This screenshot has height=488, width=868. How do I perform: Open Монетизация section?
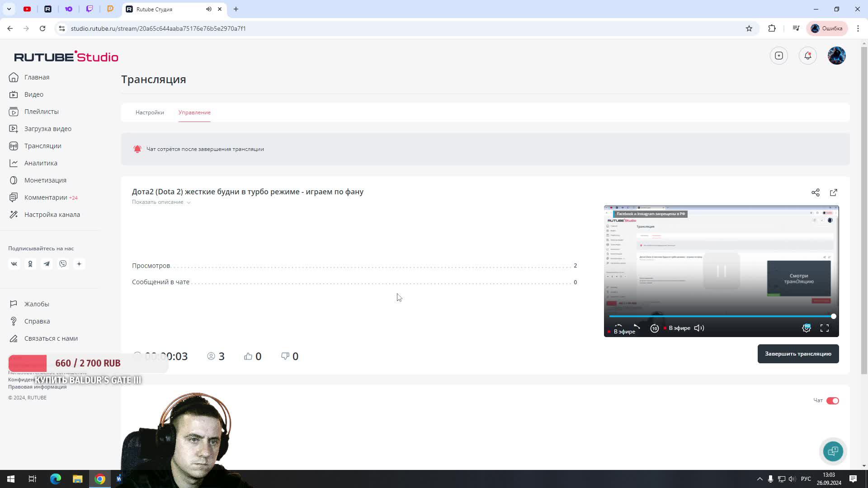point(38,180)
